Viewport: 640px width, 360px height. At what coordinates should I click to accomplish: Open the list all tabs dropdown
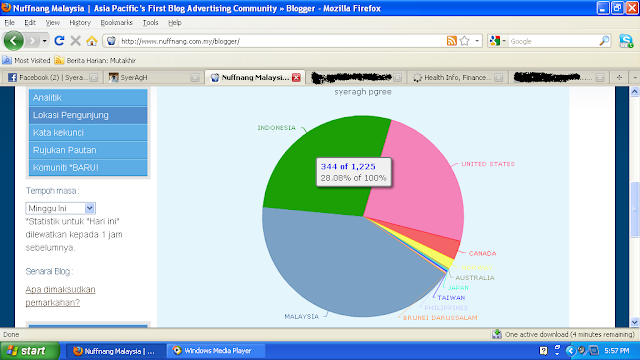tap(635, 77)
